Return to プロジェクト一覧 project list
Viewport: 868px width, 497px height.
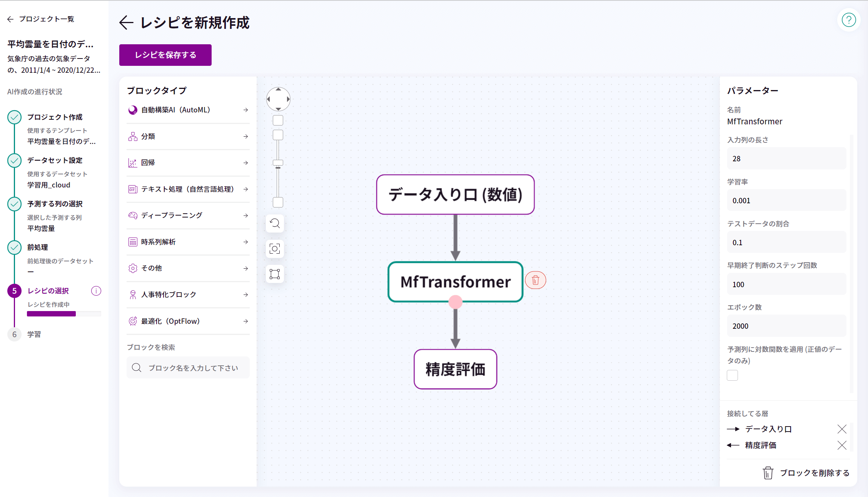coord(41,19)
